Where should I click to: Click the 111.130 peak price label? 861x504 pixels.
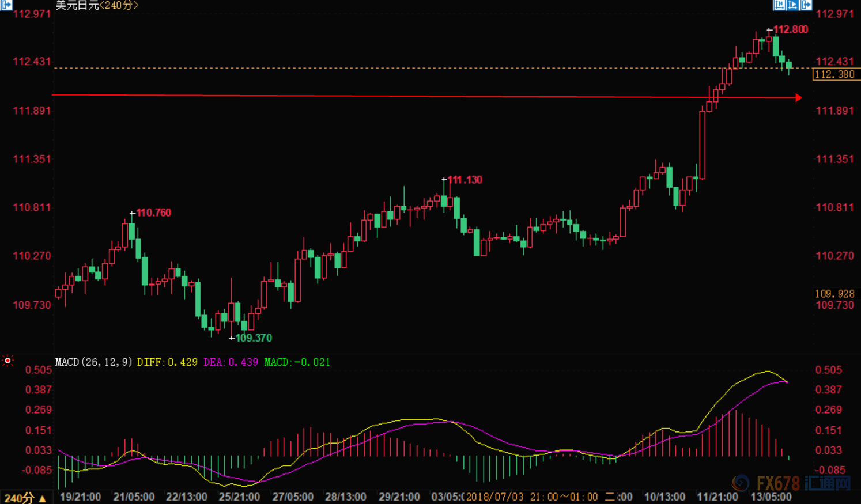pyautogui.click(x=465, y=180)
